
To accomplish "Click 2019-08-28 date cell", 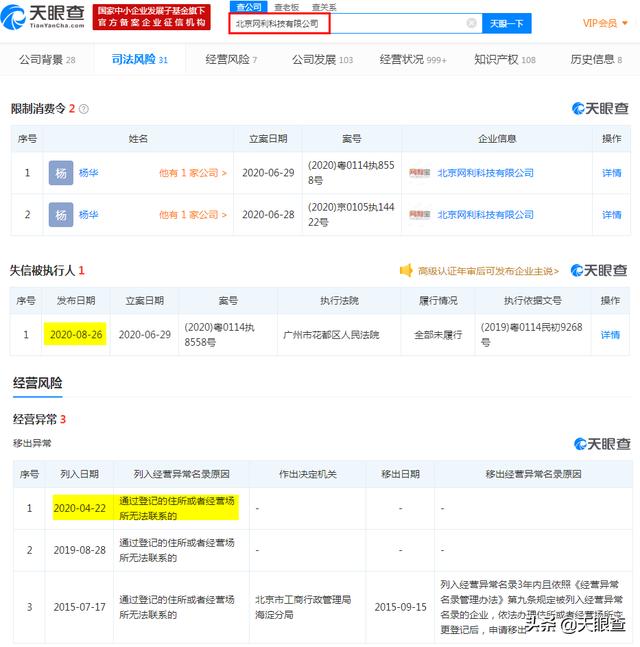I will point(80,550).
